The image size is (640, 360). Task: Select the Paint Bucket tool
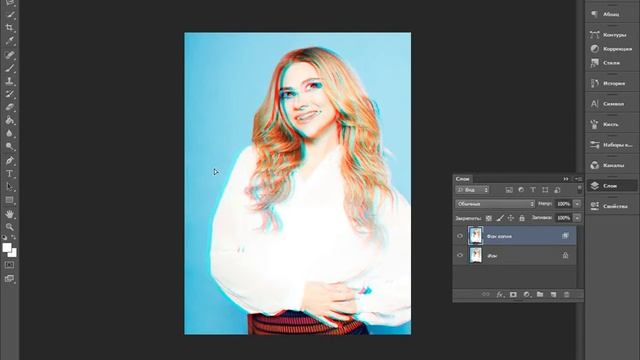tap(9, 120)
